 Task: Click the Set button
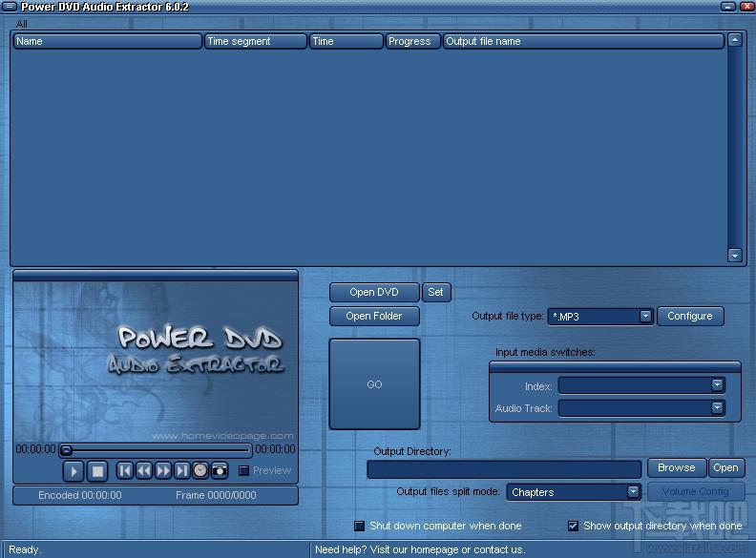(x=436, y=292)
